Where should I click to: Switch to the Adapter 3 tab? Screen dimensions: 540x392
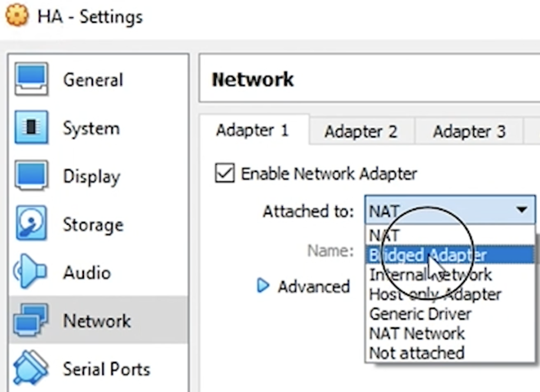(469, 131)
